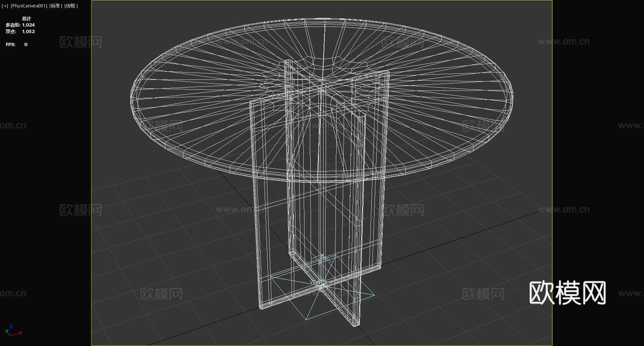
Task: Click the 顶点 count value 1,052
Action: [28, 31]
